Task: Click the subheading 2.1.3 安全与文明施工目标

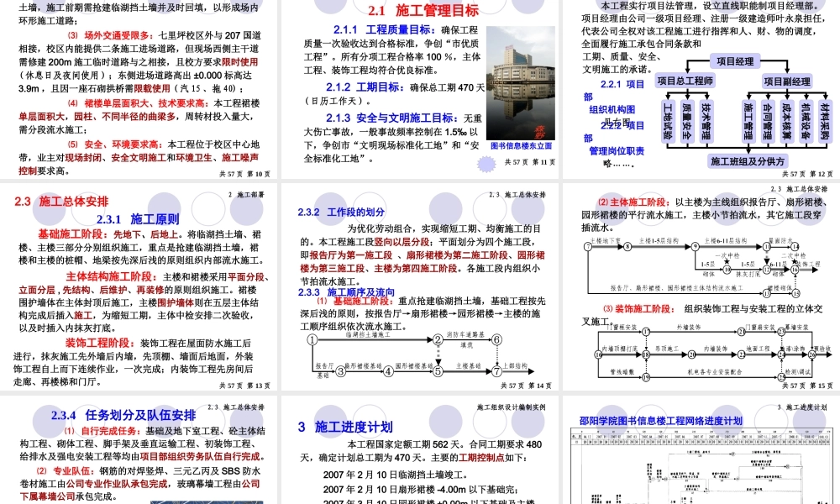Action: click(392, 118)
